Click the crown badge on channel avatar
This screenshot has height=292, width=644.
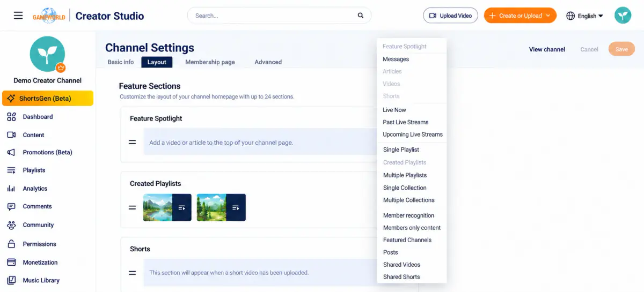[x=61, y=68]
